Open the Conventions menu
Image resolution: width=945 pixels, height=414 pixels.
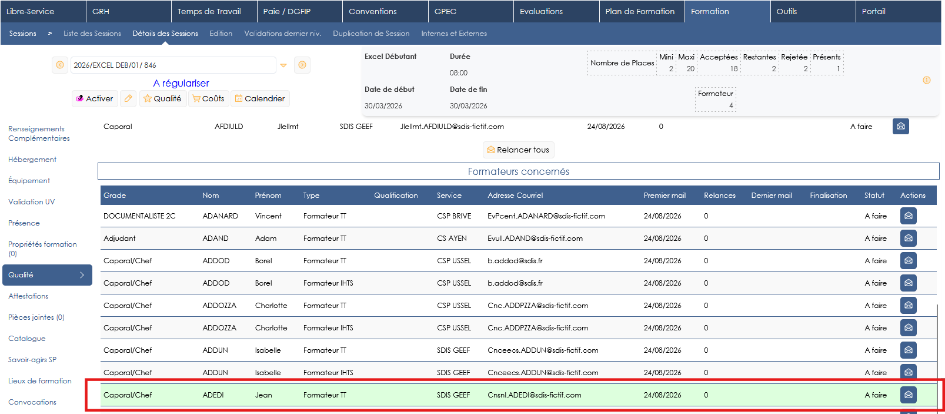(x=385, y=11)
